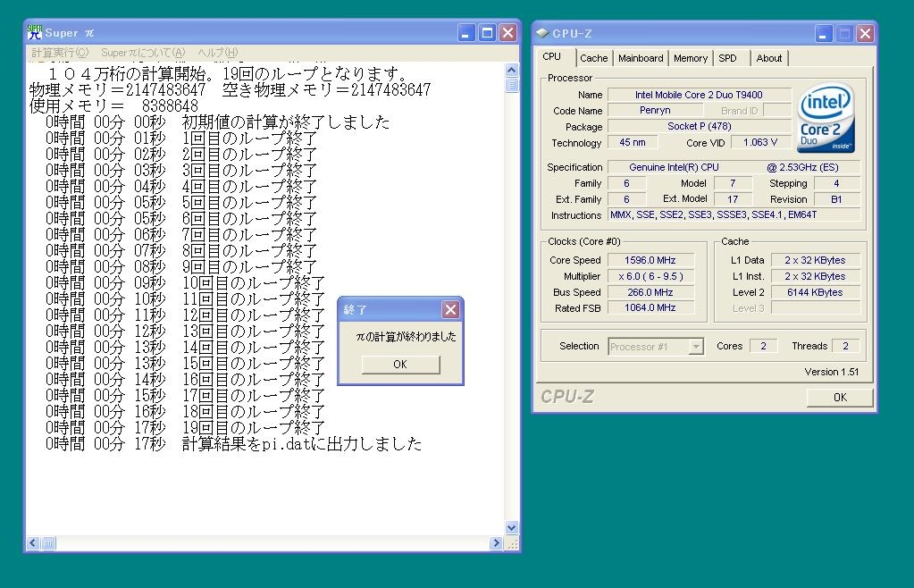Expand the Processor #1 selection dropdown

coord(696,347)
